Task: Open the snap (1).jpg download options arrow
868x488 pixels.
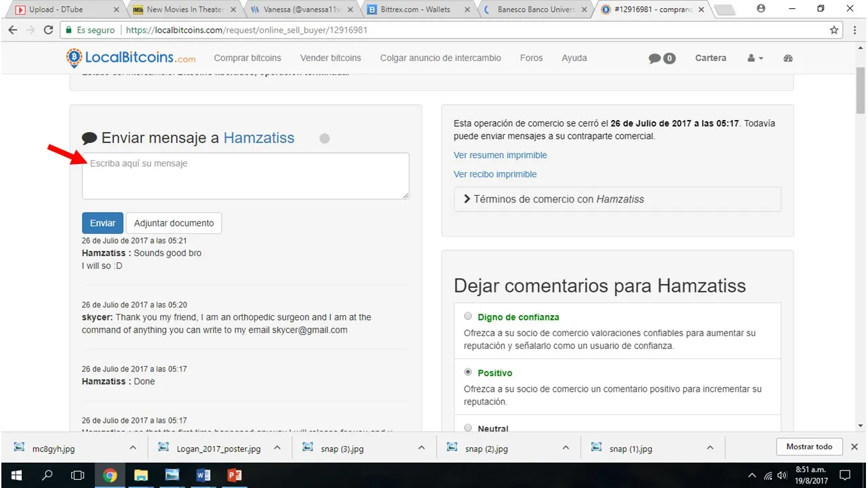Action: [710, 447]
